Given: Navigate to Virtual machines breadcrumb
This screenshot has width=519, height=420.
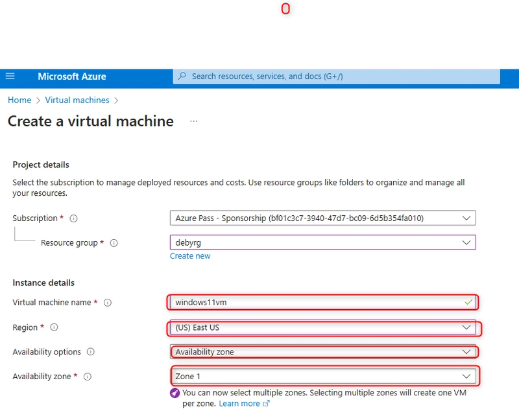Looking at the screenshot, I should (77, 100).
